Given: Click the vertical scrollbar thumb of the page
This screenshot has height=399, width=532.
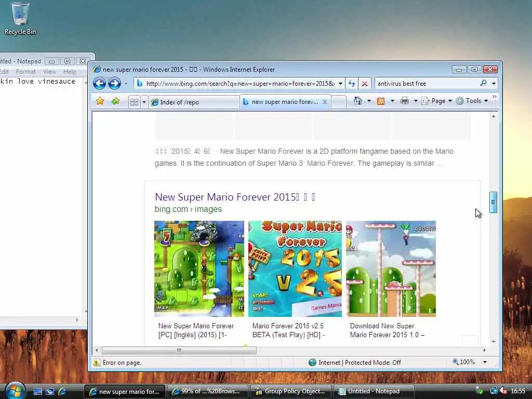Looking at the screenshot, I should click(x=494, y=202).
